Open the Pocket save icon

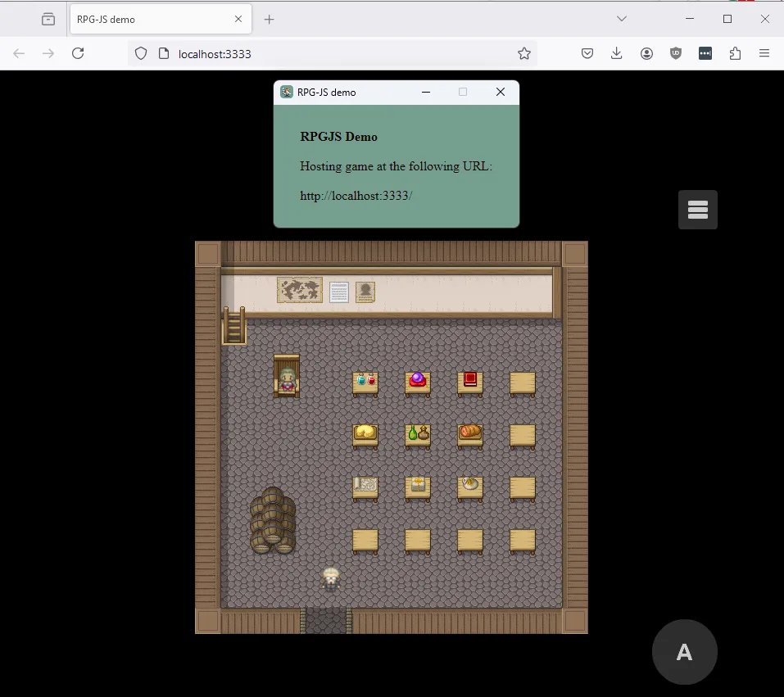587,53
